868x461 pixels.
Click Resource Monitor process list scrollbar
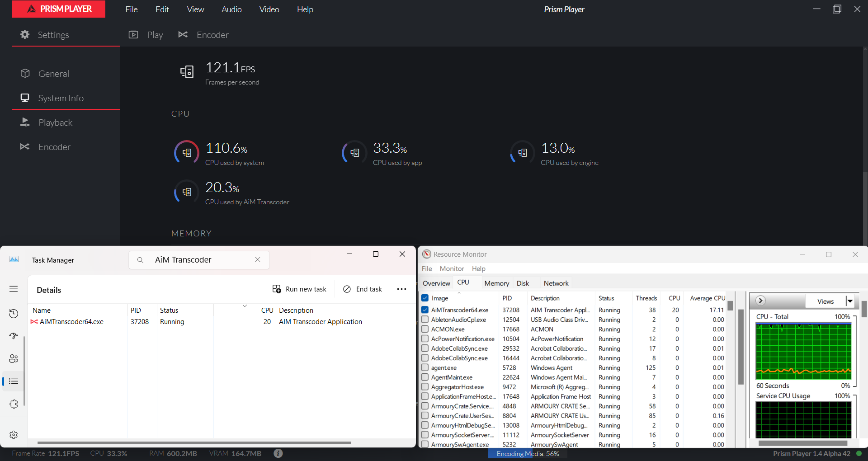pyautogui.click(x=741, y=347)
